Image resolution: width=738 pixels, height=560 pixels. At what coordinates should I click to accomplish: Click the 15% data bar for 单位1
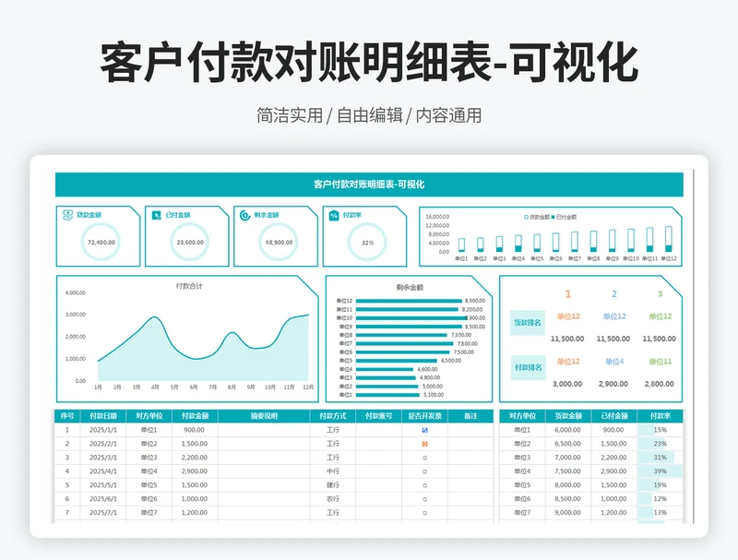tap(646, 430)
